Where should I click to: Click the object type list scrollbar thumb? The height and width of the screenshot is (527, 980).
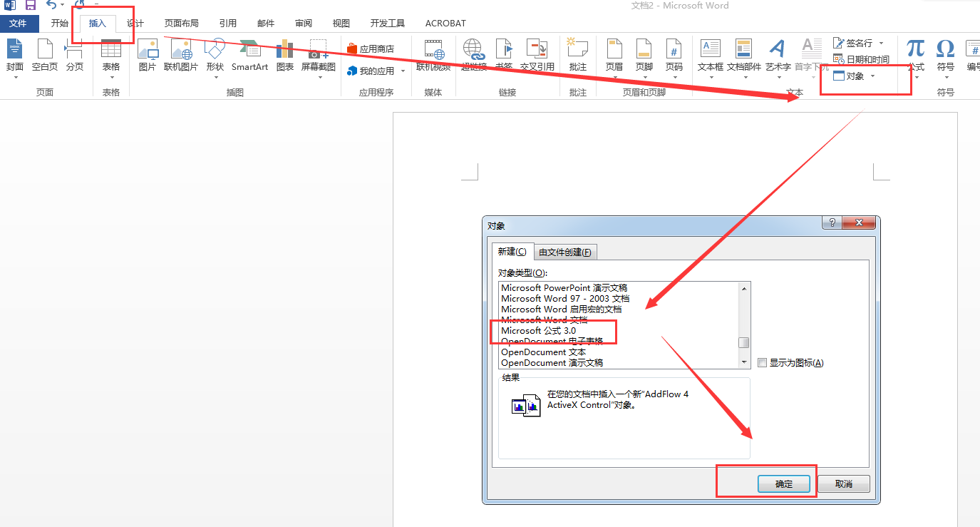click(x=744, y=342)
